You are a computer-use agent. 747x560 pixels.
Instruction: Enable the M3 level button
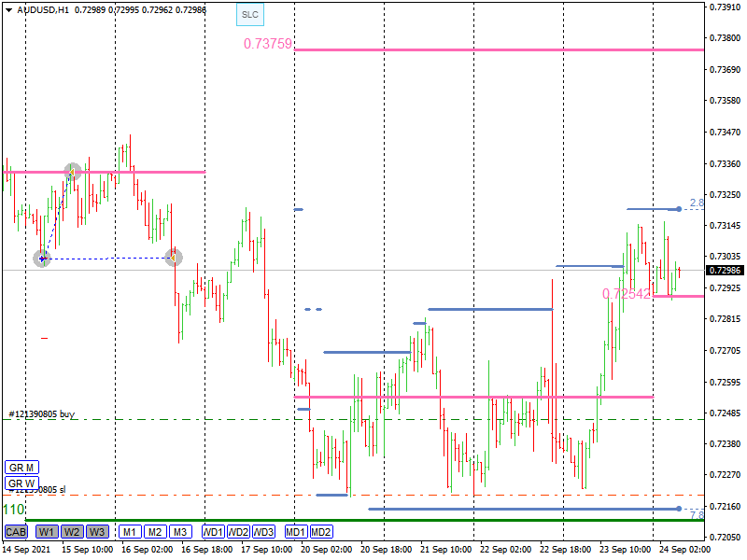180,532
